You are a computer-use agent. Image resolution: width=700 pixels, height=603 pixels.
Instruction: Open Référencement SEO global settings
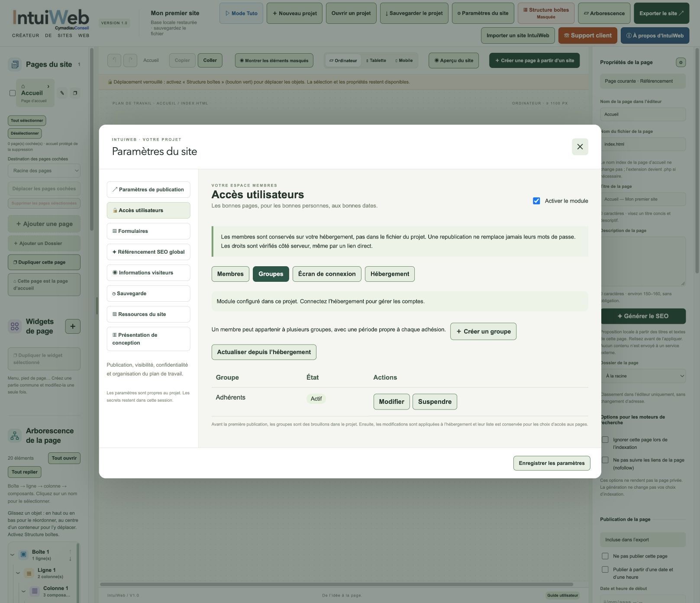click(148, 252)
